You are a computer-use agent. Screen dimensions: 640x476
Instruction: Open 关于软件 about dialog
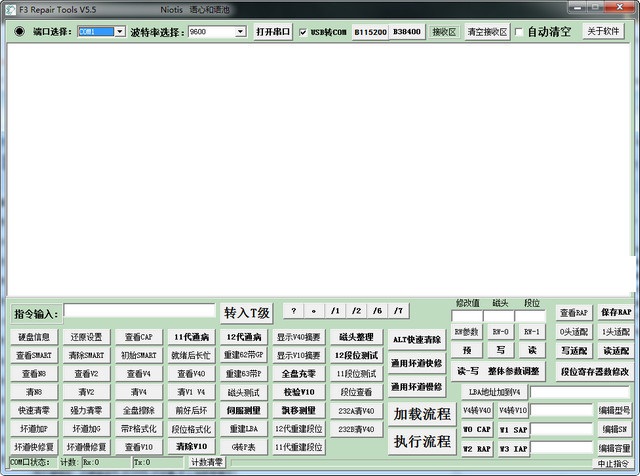tap(603, 31)
